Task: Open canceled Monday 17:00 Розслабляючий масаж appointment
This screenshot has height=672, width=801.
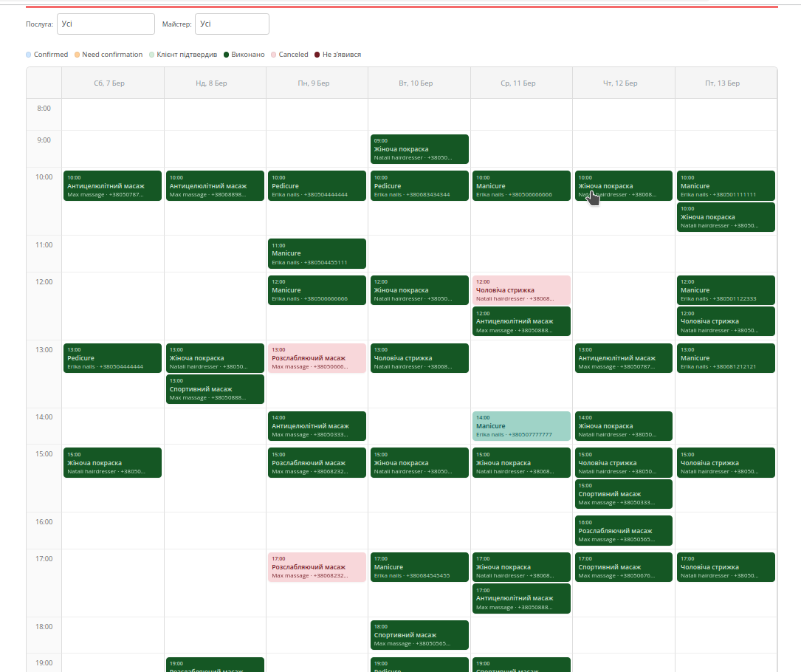Action: [x=316, y=567]
